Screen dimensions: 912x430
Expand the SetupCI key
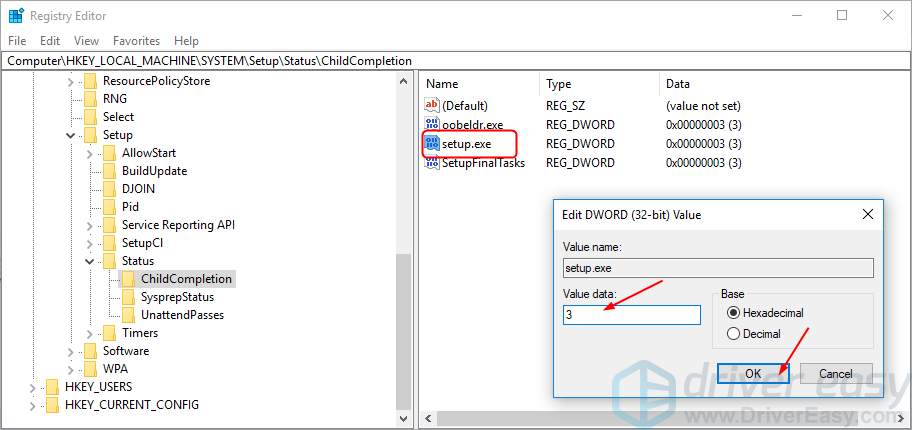pyautogui.click(x=90, y=243)
